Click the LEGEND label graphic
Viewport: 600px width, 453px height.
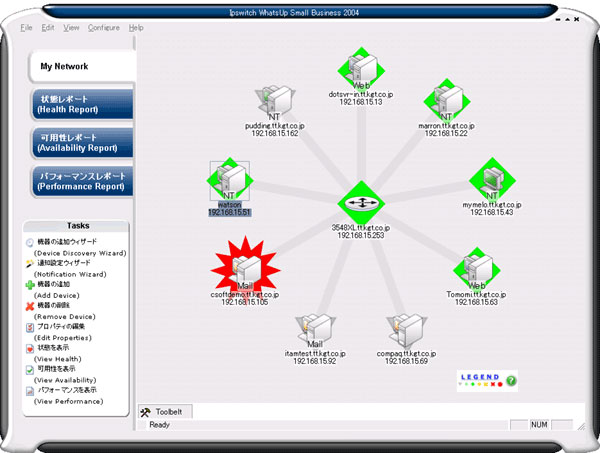tap(480, 377)
